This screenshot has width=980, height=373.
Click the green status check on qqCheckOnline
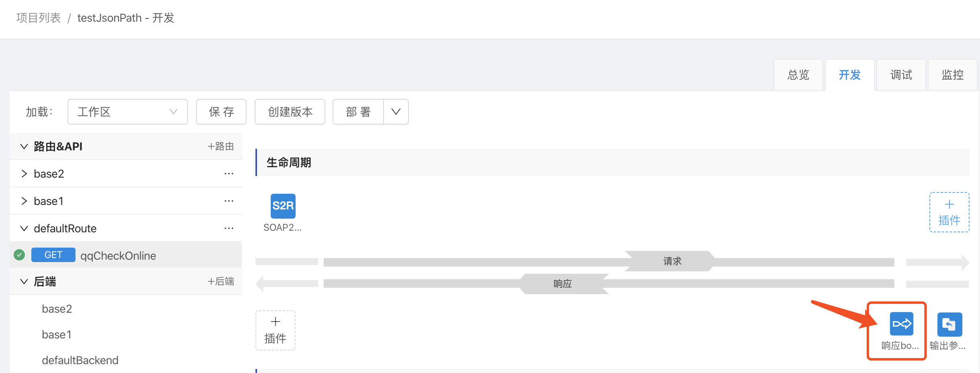(19, 255)
